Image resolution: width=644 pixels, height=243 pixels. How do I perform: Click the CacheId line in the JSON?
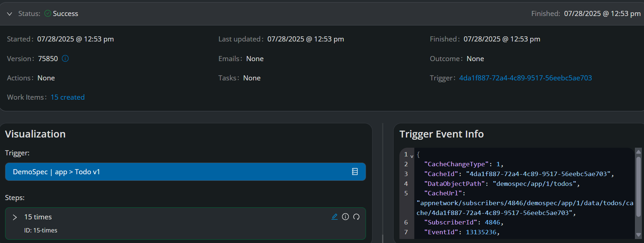(519, 174)
